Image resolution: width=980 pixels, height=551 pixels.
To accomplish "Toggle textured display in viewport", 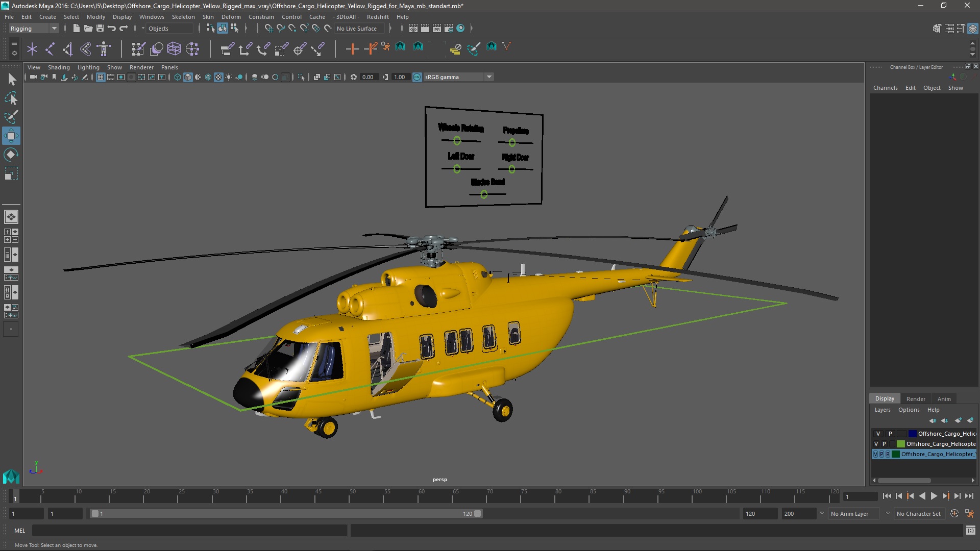I will pos(218,77).
